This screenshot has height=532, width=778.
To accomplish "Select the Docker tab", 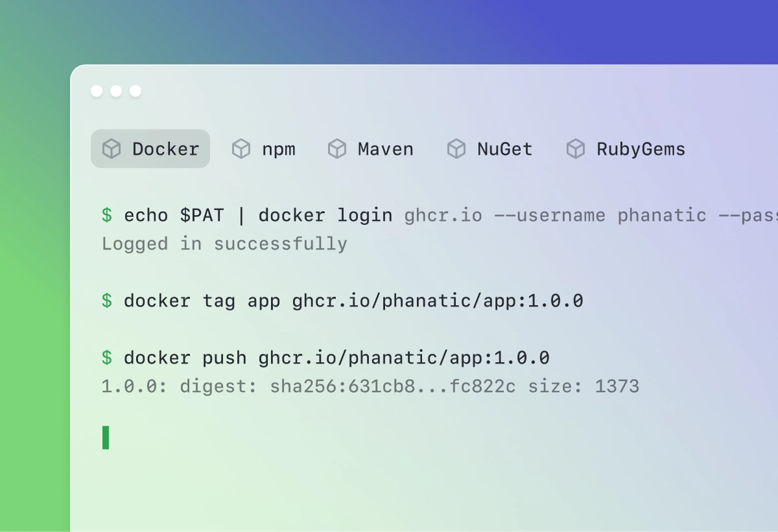I will click(150, 148).
